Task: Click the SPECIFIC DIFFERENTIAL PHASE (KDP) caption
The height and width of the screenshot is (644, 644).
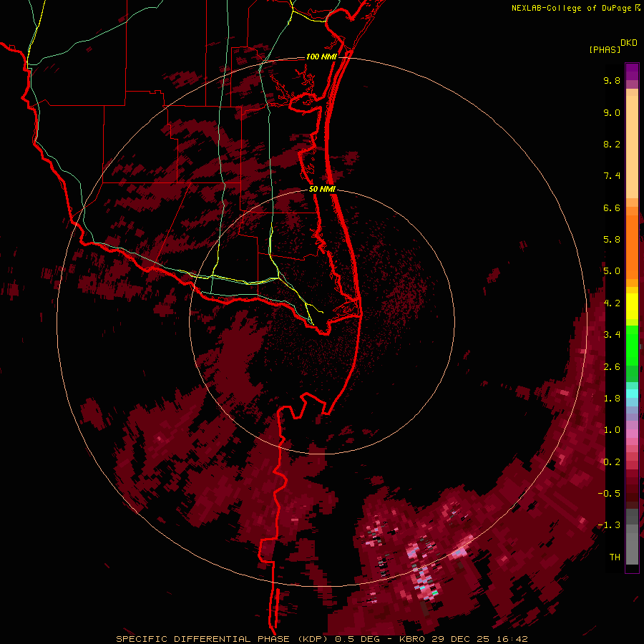Action: (x=224, y=639)
